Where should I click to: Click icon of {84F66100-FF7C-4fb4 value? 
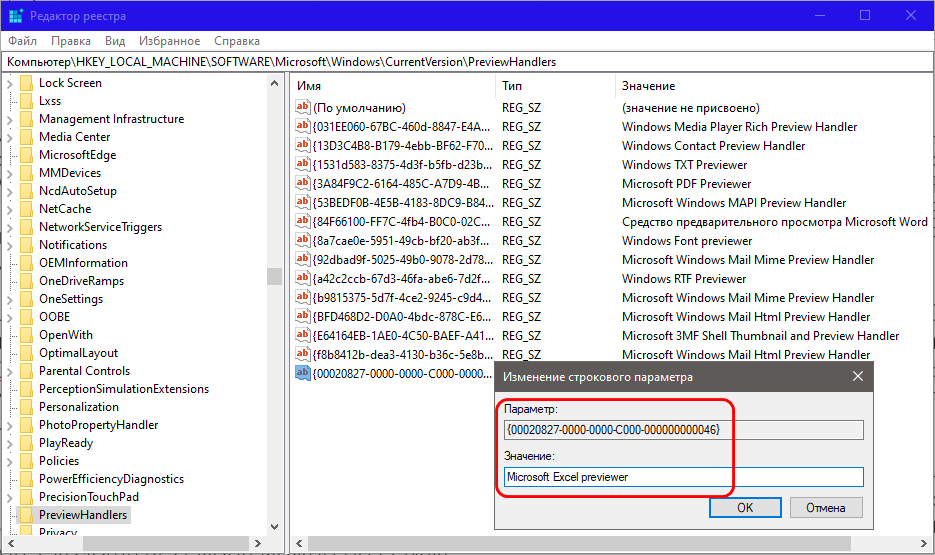click(x=303, y=222)
